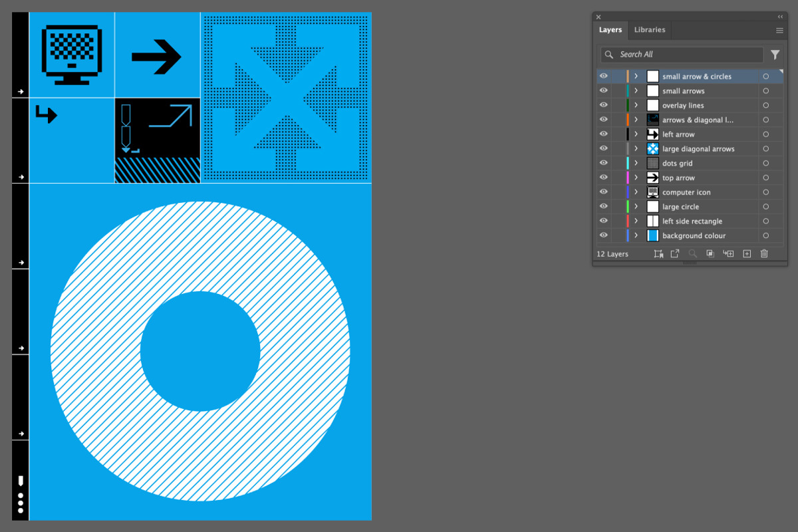
Task: Click the filter funnel icon beside search
Action: (x=775, y=55)
